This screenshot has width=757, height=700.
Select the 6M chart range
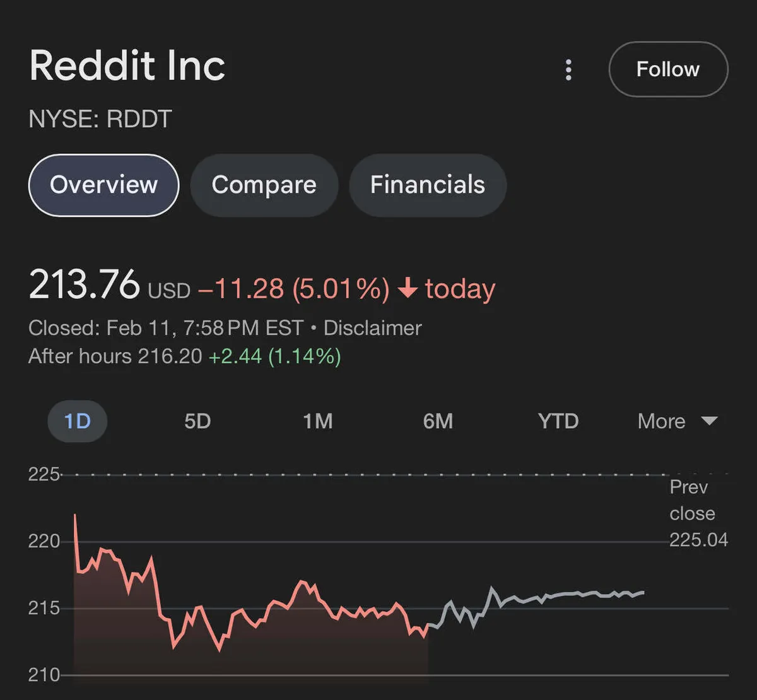[x=438, y=421]
